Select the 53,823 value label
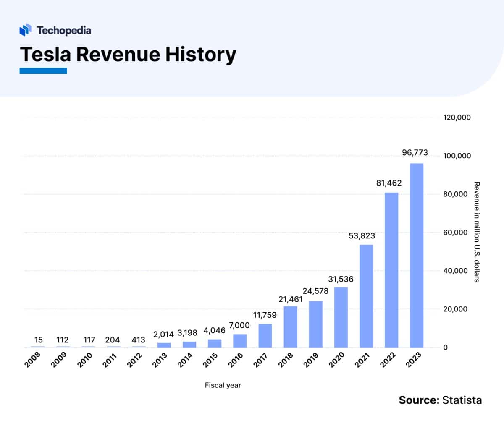 coord(362,236)
